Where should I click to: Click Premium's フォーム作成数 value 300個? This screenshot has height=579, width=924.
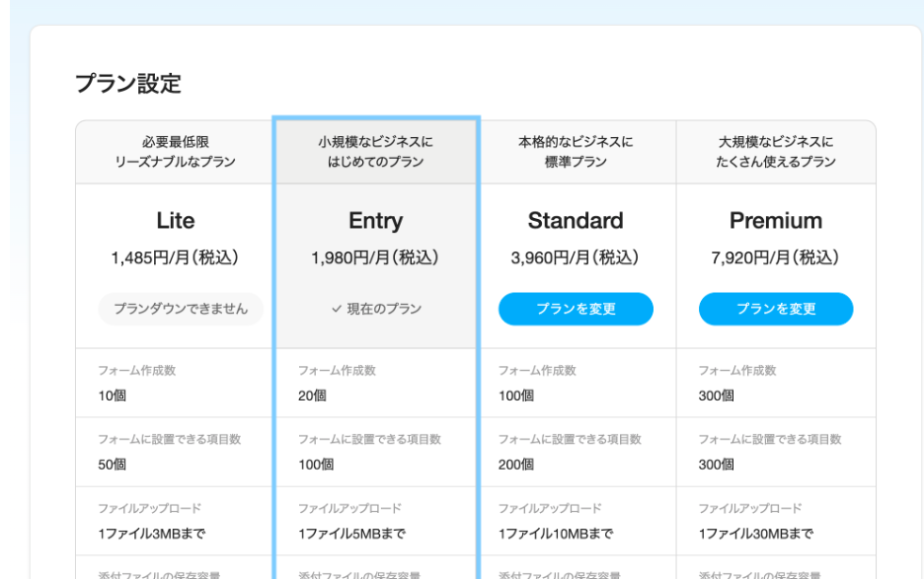pos(717,396)
